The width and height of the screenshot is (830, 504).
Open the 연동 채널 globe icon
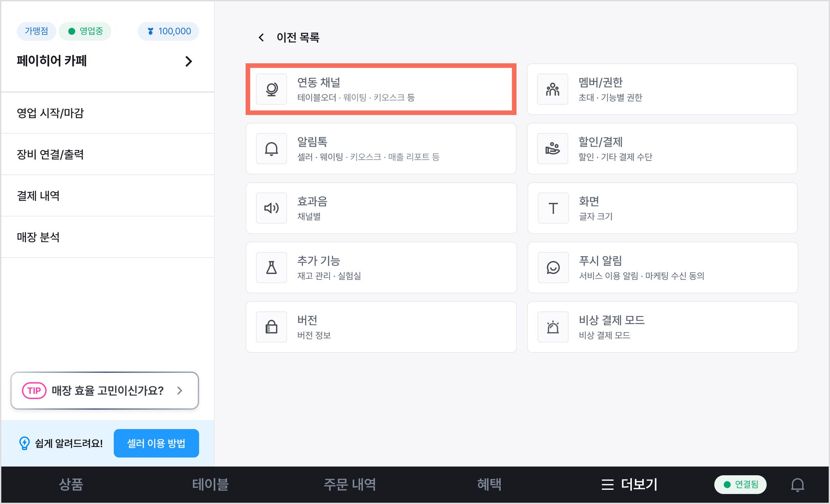click(272, 89)
